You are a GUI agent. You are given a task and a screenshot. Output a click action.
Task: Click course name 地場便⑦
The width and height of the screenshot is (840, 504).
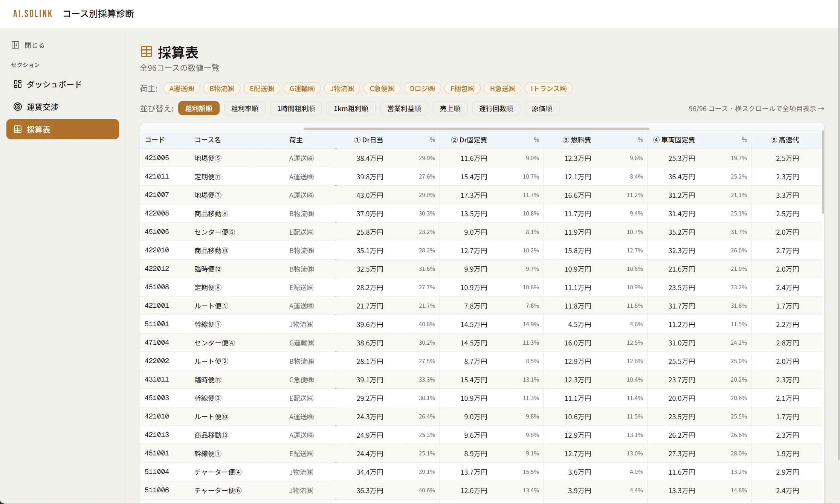pos(208,195)
